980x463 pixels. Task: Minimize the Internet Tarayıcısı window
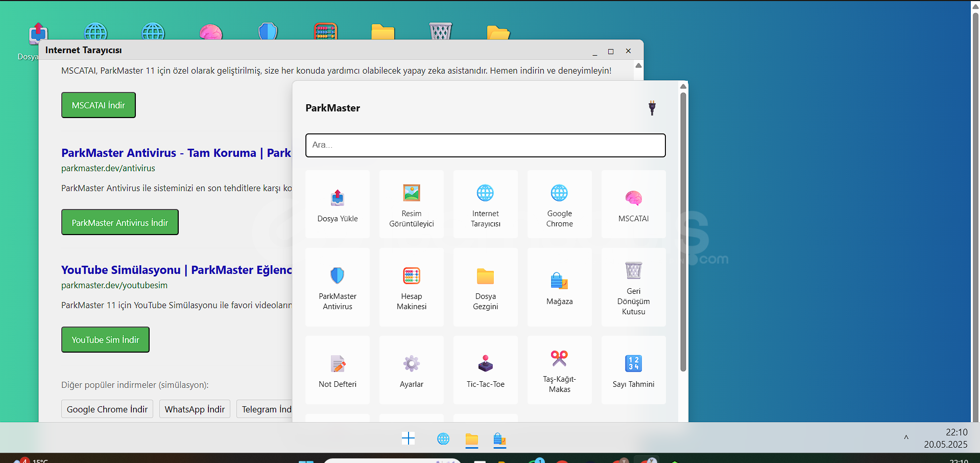595,52
